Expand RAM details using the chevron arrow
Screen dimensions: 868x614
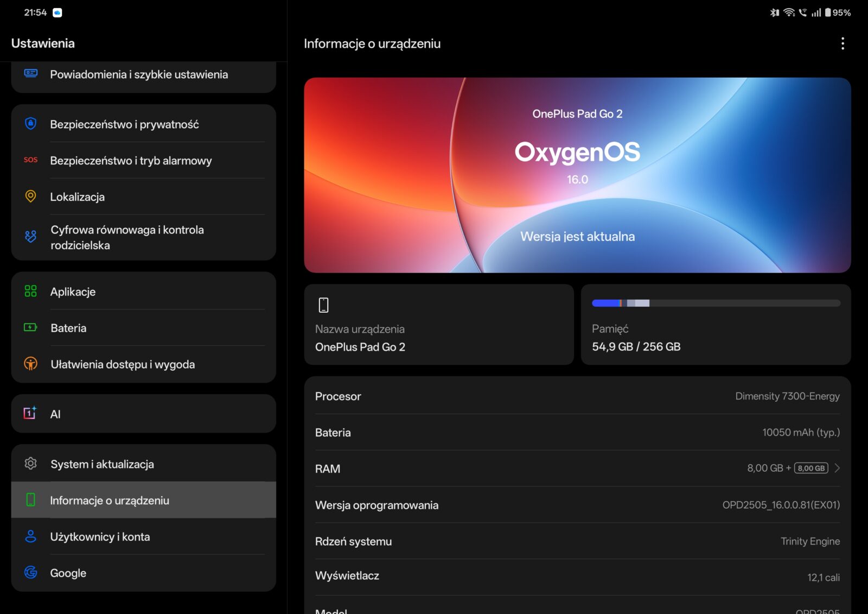pyautogui.click(x=837, y=468)
